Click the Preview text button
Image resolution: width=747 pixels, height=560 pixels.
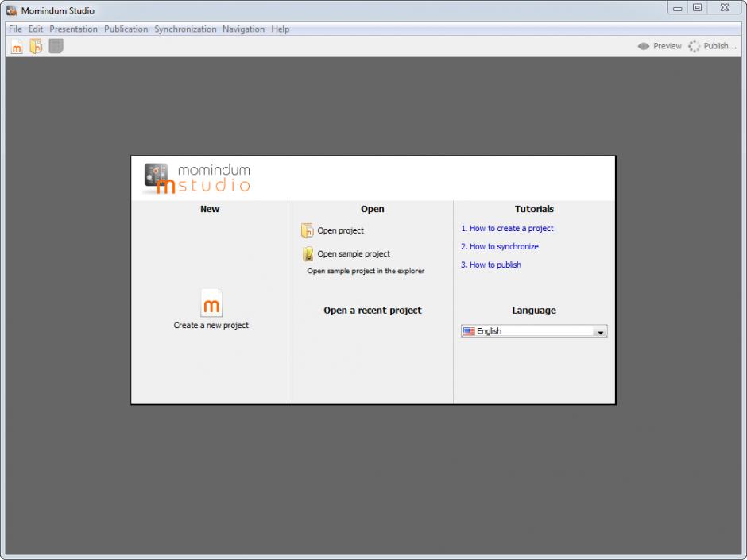click(x=667, y=46)
